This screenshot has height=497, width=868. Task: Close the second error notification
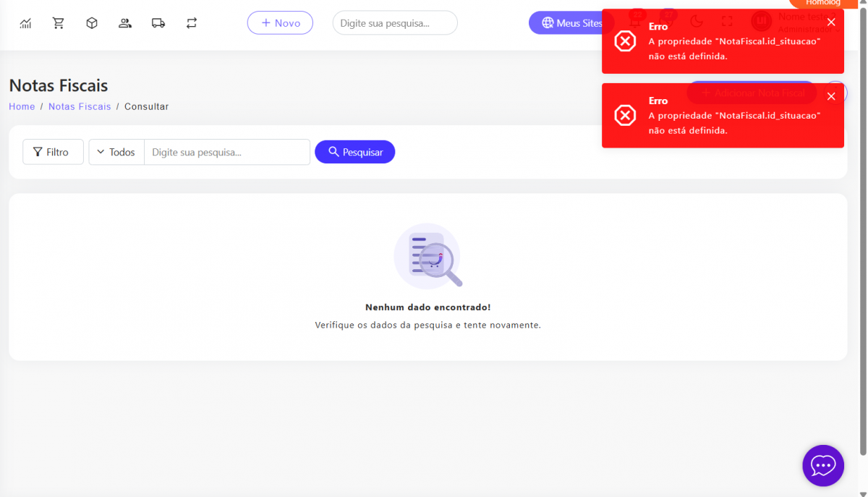[831, 96]
